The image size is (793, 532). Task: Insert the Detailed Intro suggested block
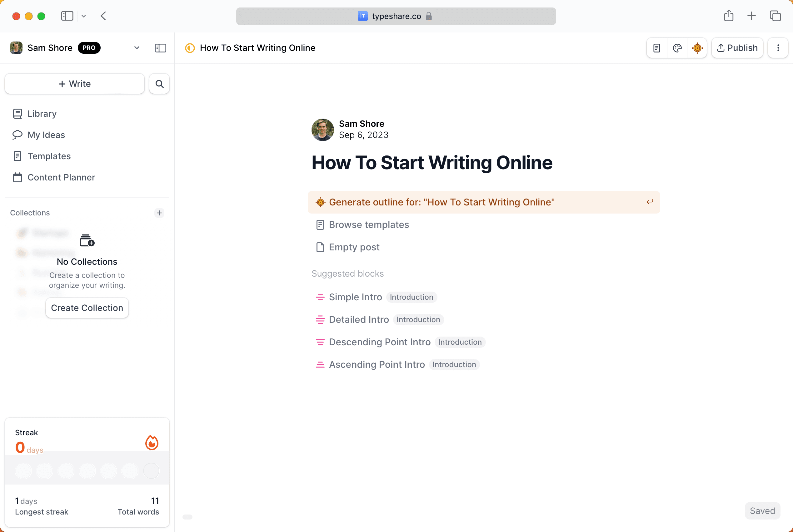[x=358, y=320]
